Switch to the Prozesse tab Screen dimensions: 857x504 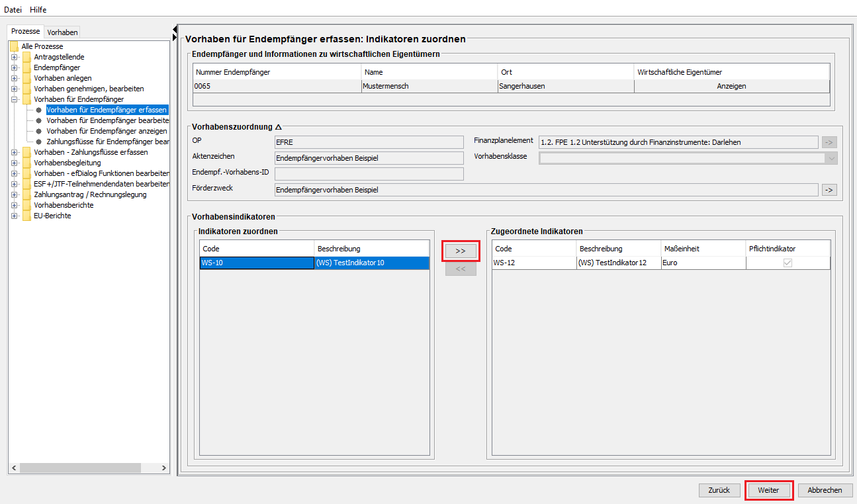click(x=25, y=31)
